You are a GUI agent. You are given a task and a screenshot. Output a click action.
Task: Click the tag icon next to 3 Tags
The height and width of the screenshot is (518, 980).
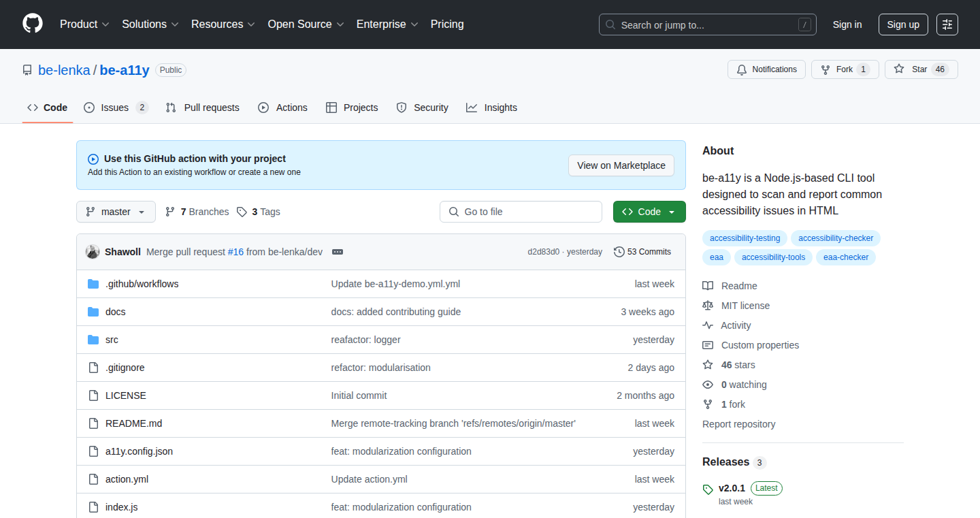242,212
